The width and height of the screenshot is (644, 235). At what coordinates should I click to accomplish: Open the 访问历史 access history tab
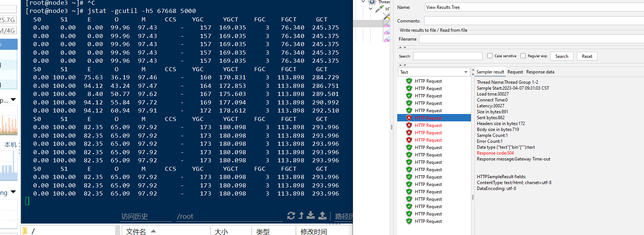[x=135, y=217]
